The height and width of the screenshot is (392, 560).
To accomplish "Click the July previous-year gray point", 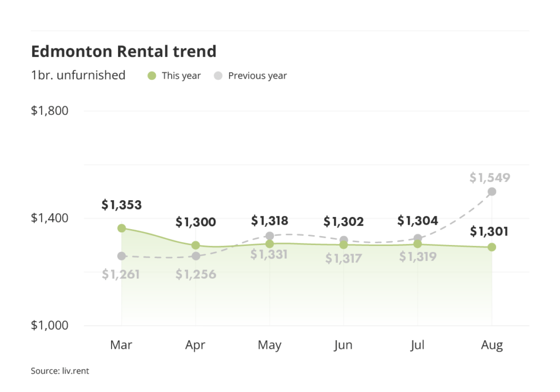I will (418, 238).
